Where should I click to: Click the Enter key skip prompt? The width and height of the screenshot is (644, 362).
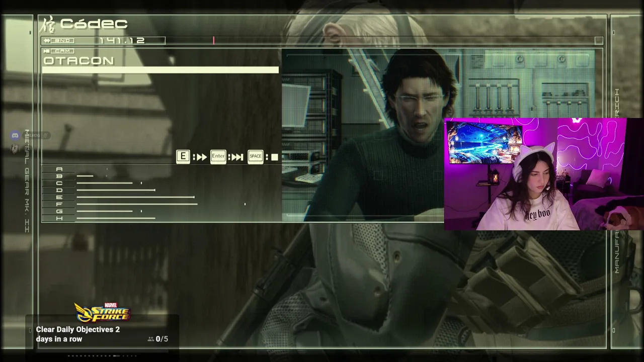click(218, 156)
